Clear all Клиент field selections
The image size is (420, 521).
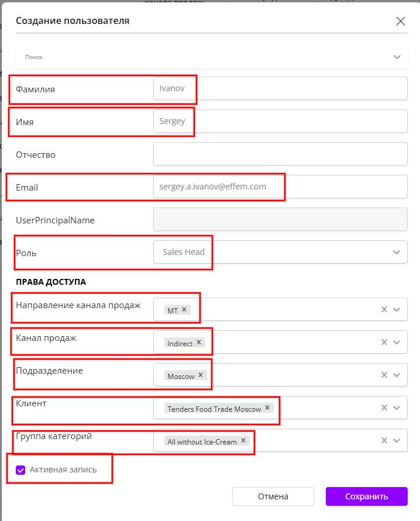tap(384, 408)
